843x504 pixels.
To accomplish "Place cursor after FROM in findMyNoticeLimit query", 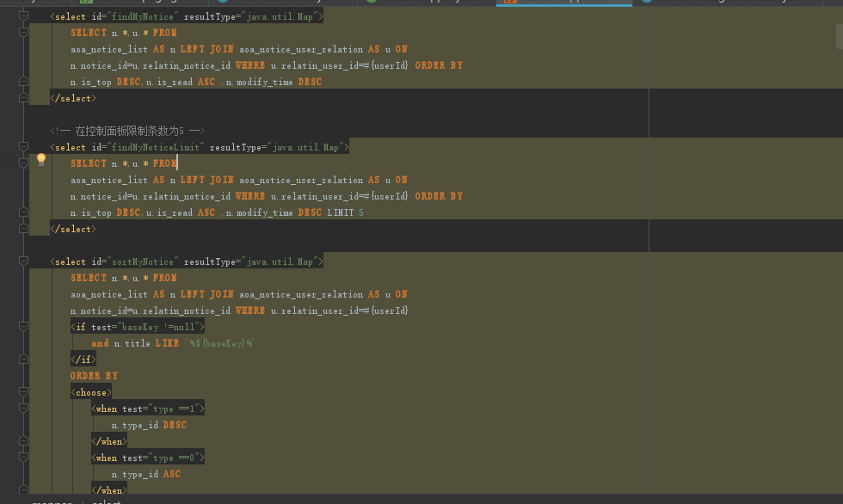I will pyautogui.click(x=177, y=163).
